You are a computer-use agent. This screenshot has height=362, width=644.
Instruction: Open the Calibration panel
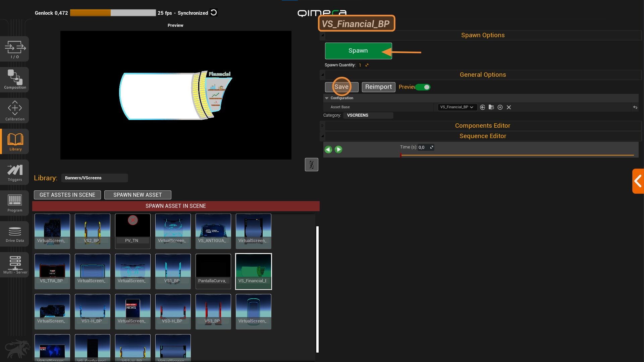coord(15,111)
